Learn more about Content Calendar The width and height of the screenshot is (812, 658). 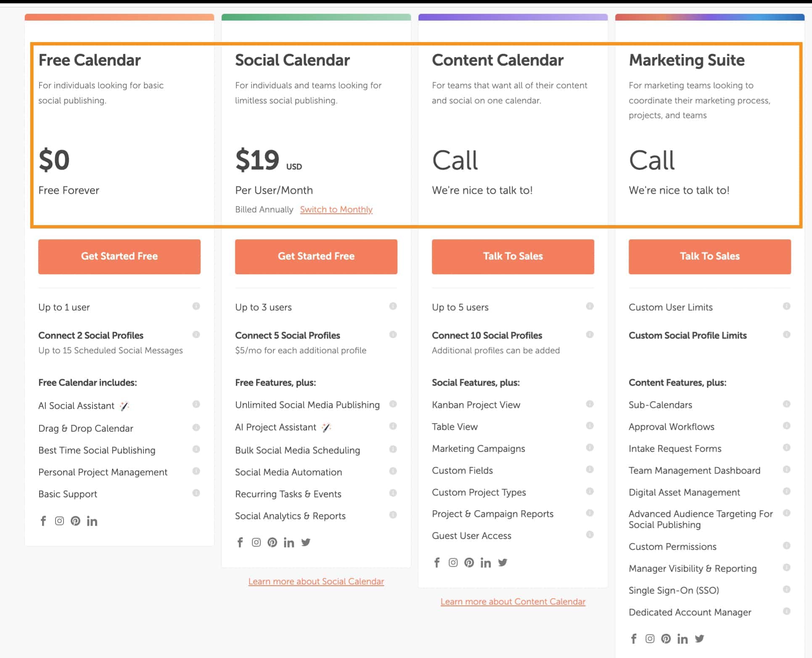pyautogui.click(x=512, y=601)
